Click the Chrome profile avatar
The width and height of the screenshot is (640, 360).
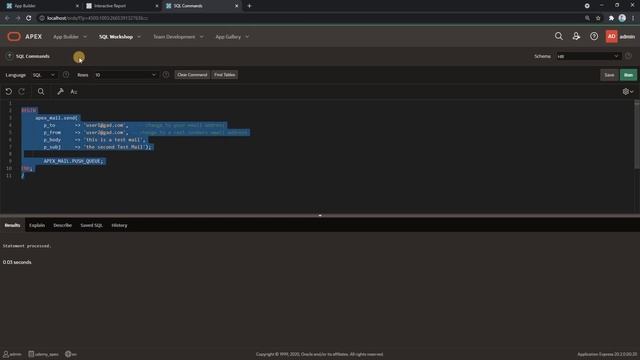622,18
